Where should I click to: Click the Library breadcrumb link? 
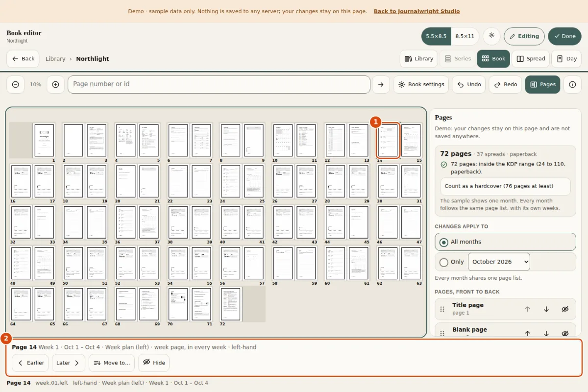tap(55, 59)
